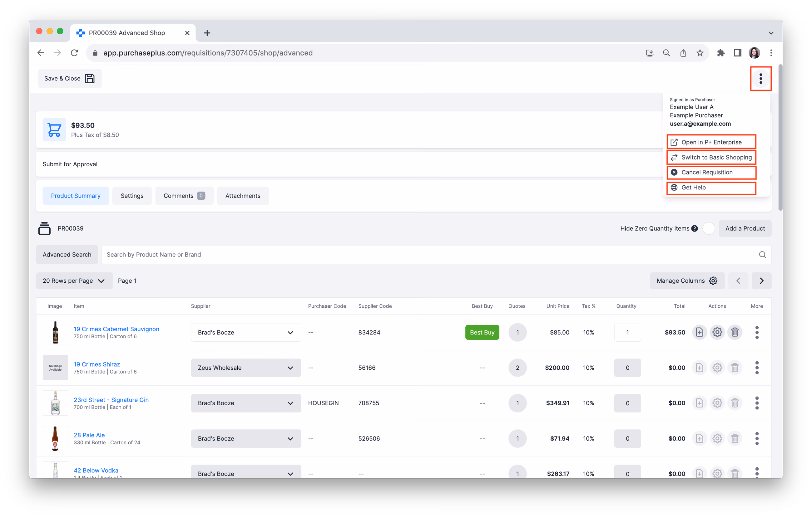Open supplier dropdown for 28 Pale Ale
The width and height of the screenshot is (812, 517).
pos(246,438)
